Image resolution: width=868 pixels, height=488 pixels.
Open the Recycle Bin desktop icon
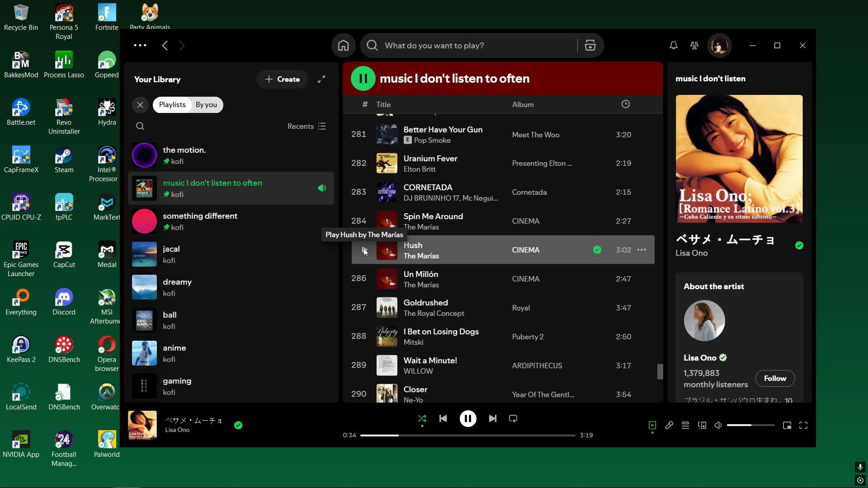pos(21,18)
